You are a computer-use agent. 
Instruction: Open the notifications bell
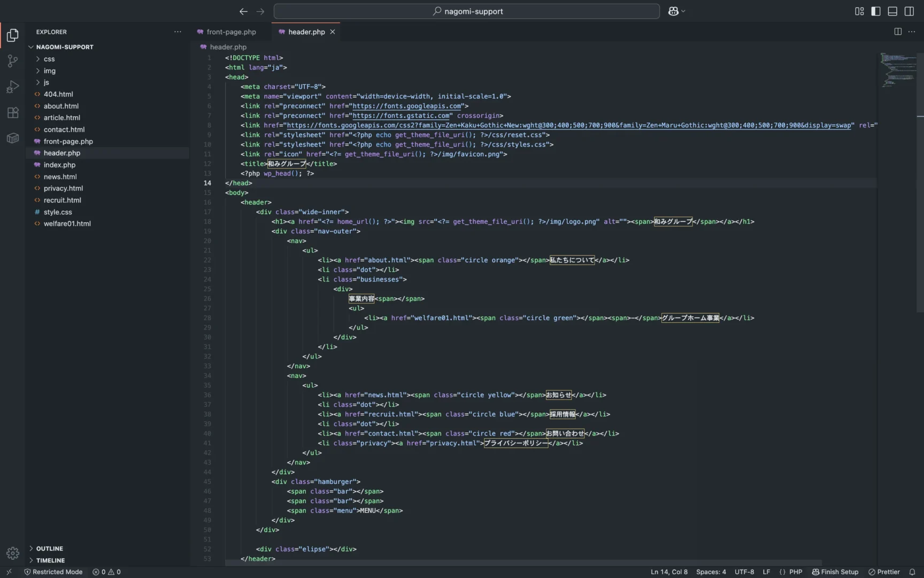(x=912, y=572)
